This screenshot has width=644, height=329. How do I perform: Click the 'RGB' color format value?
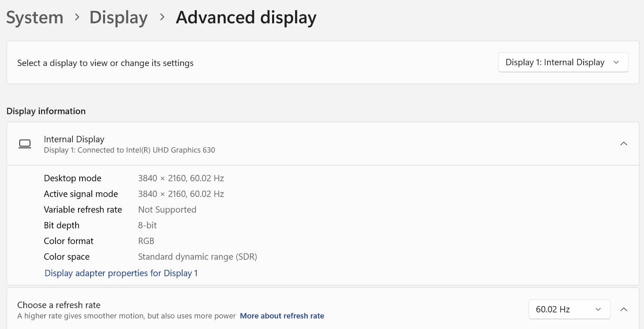(x=146, y=241)
